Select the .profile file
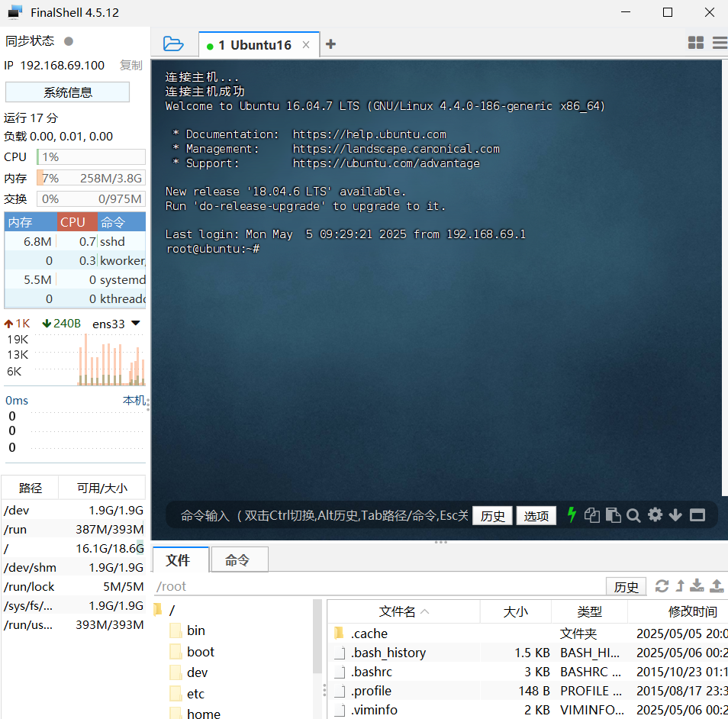 (528, 691)
